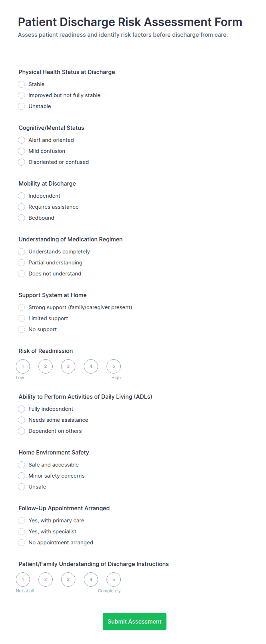Choose "Independent" for Mobility at Discharge
This screenshot has width=266, height=644.
[21, 196]
